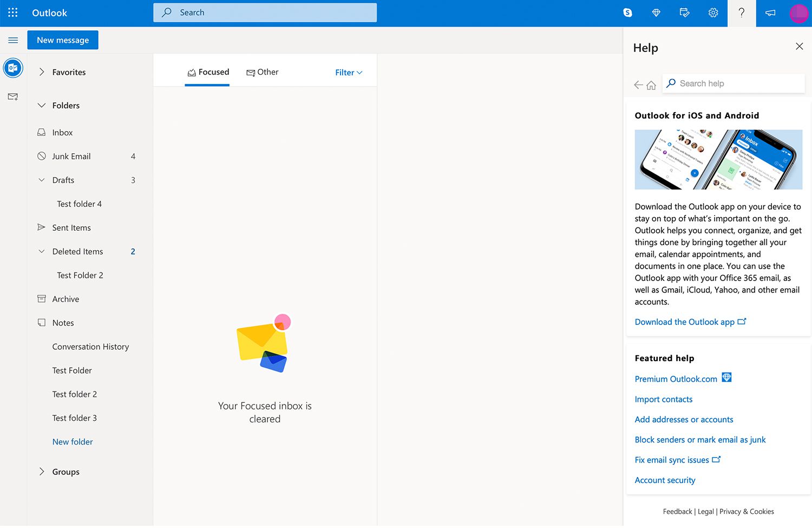Expand the Favorites section
812x528 pixels.
(42, 72)
